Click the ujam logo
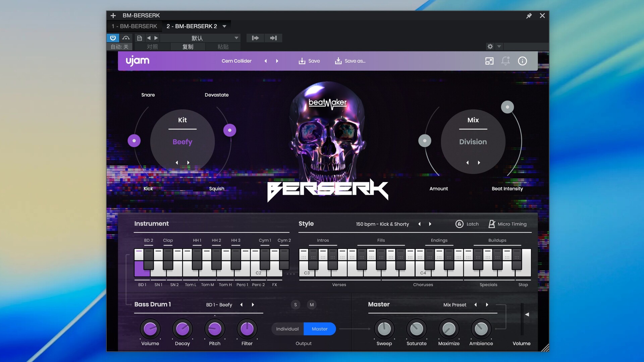 [x=138, y=61]
